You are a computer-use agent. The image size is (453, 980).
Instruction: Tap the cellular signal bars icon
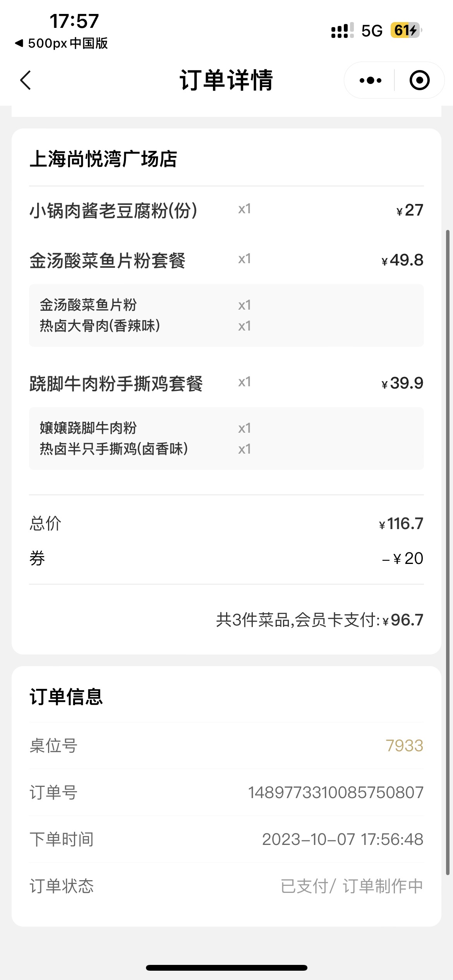pyautogui.click(x=342, y=31)
